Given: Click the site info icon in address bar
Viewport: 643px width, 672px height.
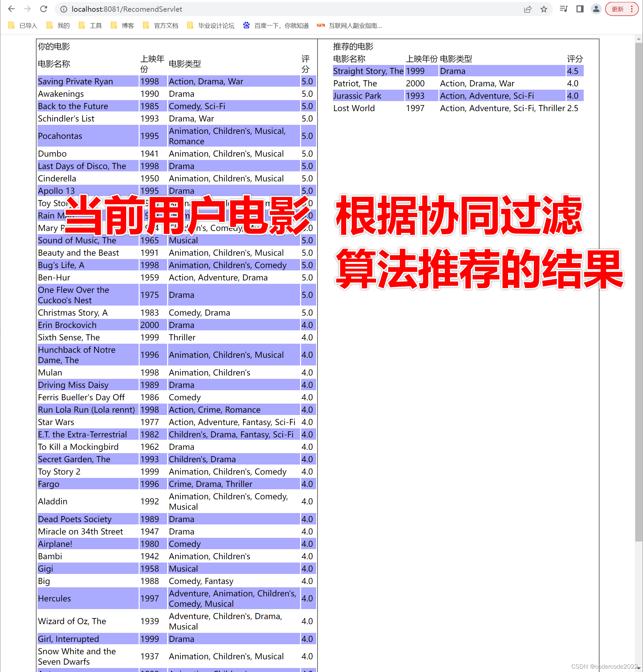Looking at the screenshot, I should [x=63, y=9].
